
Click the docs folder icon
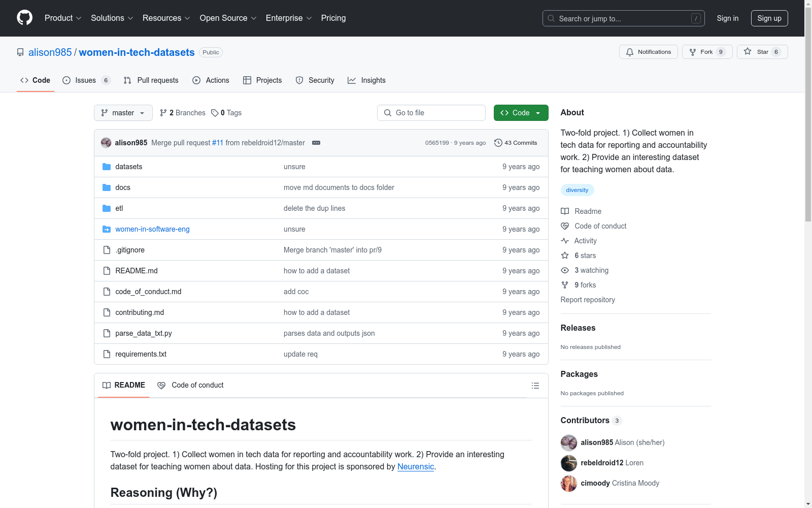(x=107, y=187)
